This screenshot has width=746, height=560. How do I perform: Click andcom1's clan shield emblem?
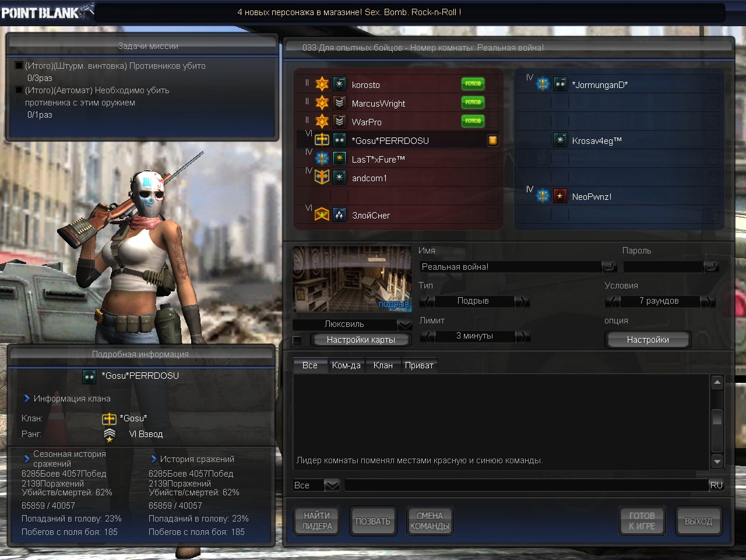(322, 177)
